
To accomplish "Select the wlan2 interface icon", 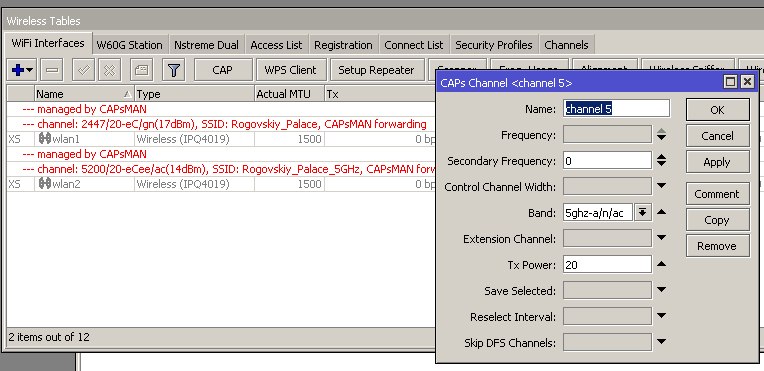I will point(45,184).
